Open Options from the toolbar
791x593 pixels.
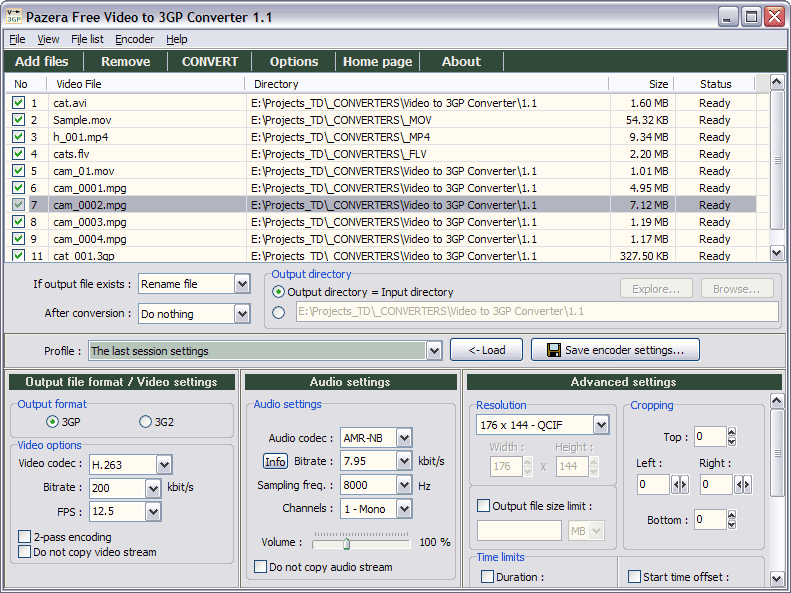(x=294, y=62)
